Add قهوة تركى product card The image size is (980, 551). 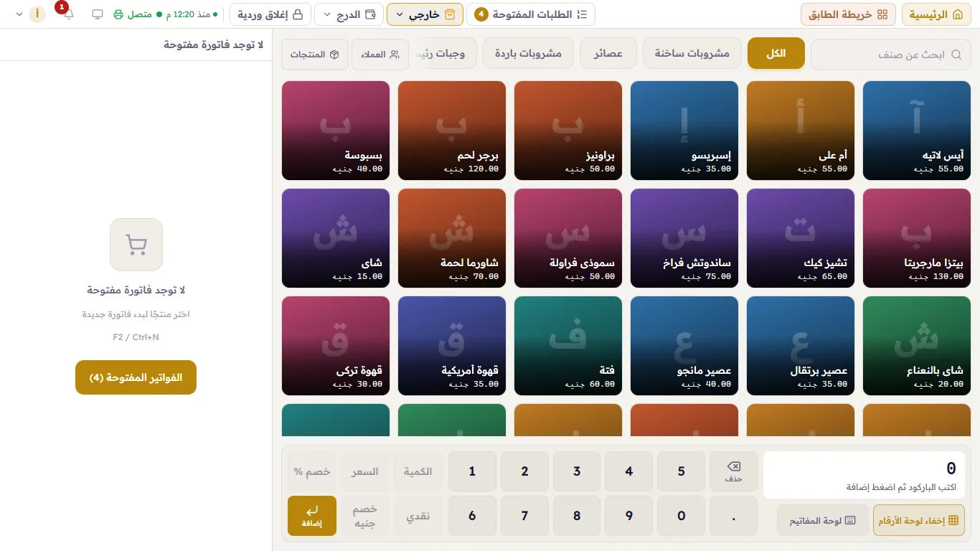tap(336, 346)
